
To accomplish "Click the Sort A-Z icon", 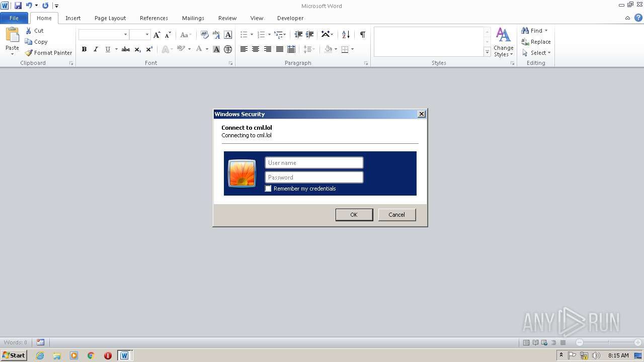I will click(346, 35).
